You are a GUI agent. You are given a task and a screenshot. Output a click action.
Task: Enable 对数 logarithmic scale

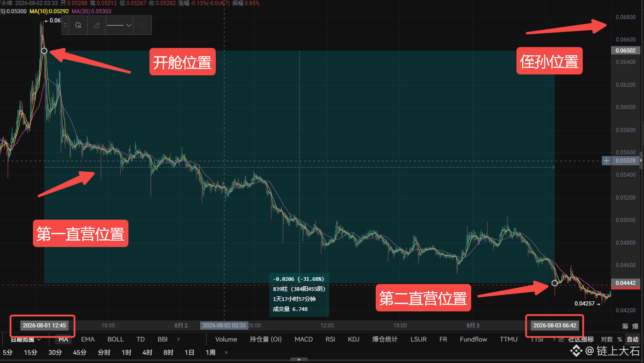click(x=607, y=339)
